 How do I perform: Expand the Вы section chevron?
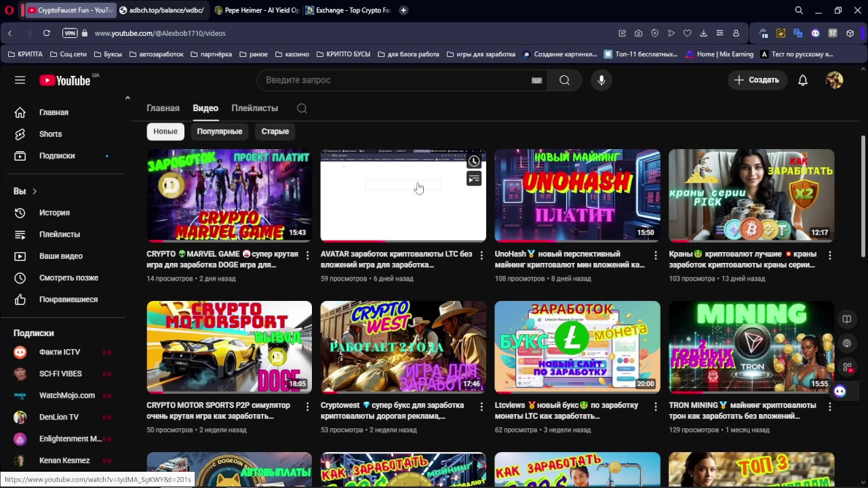(x=35, y=191)
